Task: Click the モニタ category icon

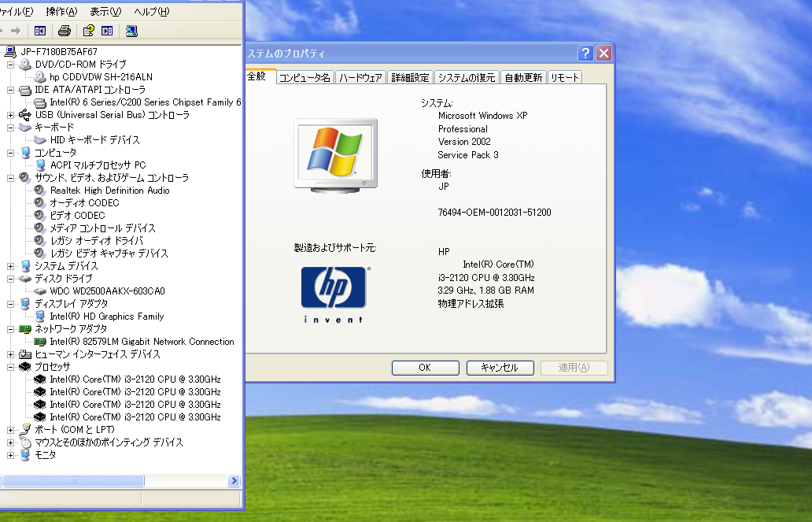Action: coord(25,455)
